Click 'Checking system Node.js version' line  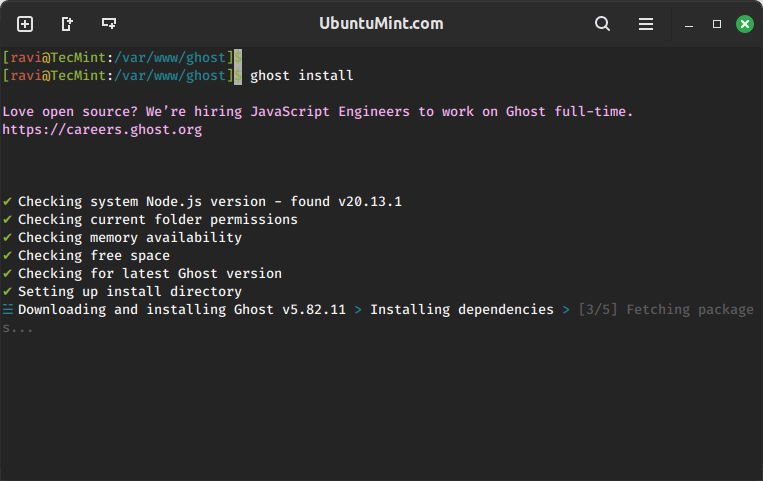click(x=210, y=202)
